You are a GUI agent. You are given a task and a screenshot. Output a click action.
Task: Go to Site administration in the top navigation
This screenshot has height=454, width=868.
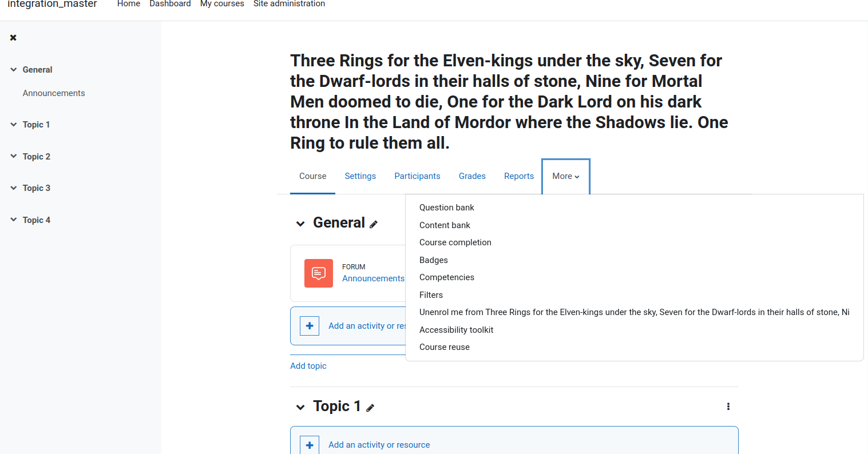(x=289, y=4)
